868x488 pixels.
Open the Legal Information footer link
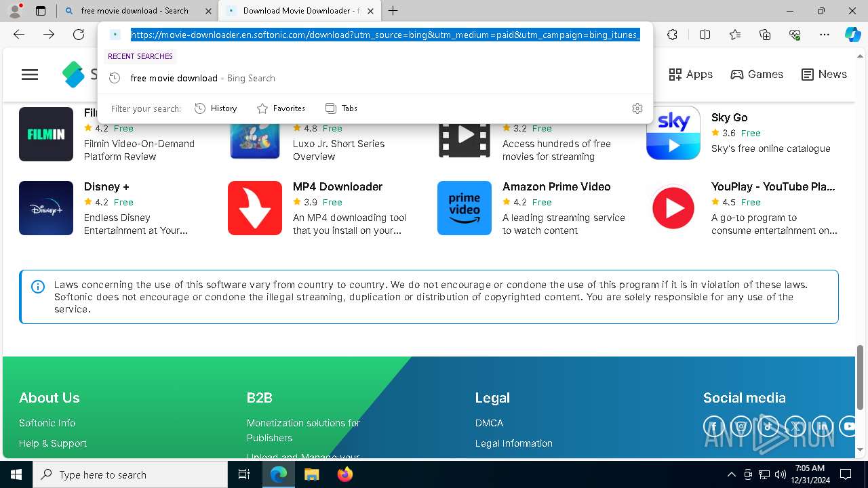tap(514, 443)
